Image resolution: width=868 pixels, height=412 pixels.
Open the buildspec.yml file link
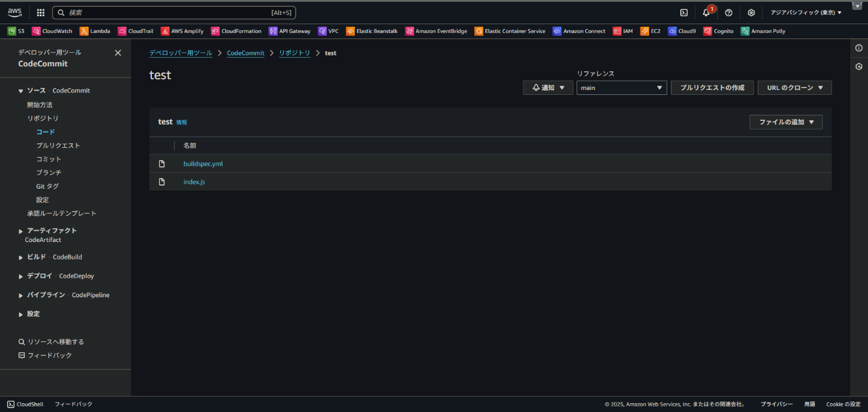pos(203,164)
